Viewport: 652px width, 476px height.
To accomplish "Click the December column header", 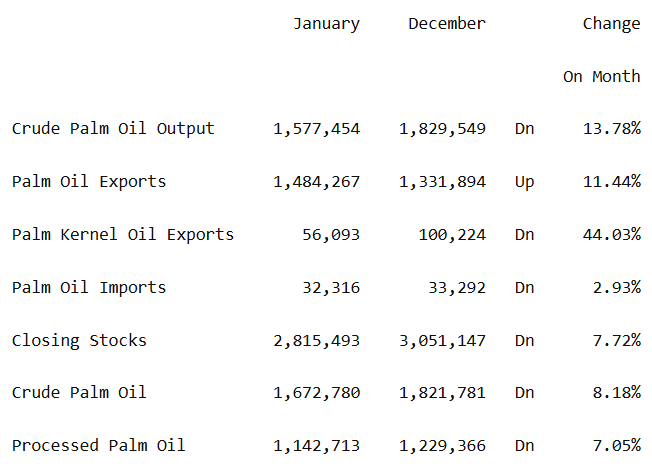I will pyautogui.click(x=447, y=24).
